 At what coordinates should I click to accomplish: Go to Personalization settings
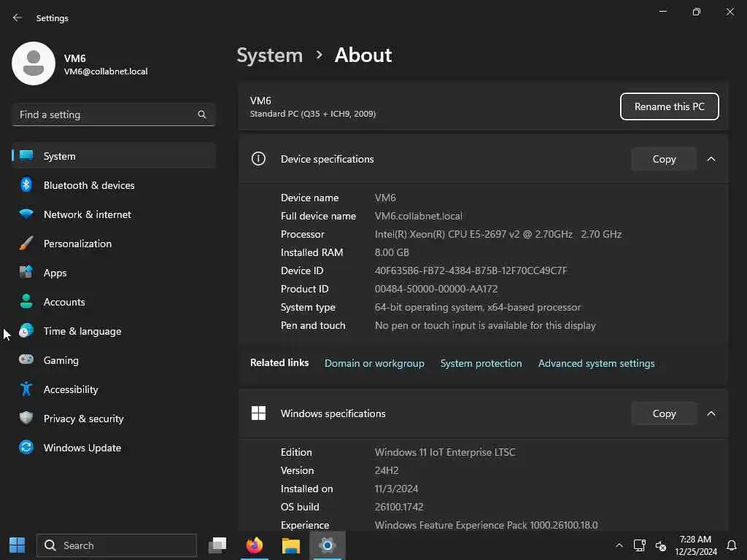(114, 244)
